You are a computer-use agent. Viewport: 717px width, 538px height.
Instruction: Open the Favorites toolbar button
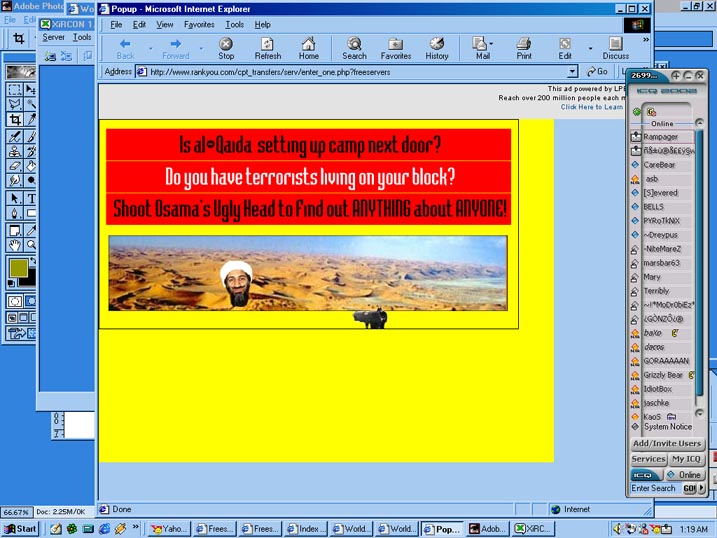coord(396,48)
